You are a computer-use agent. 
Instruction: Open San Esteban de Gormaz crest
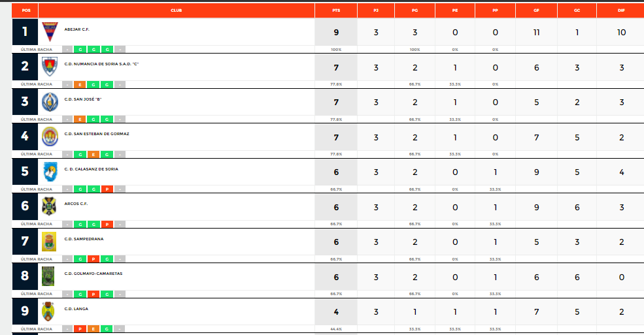tap(50, 136)
